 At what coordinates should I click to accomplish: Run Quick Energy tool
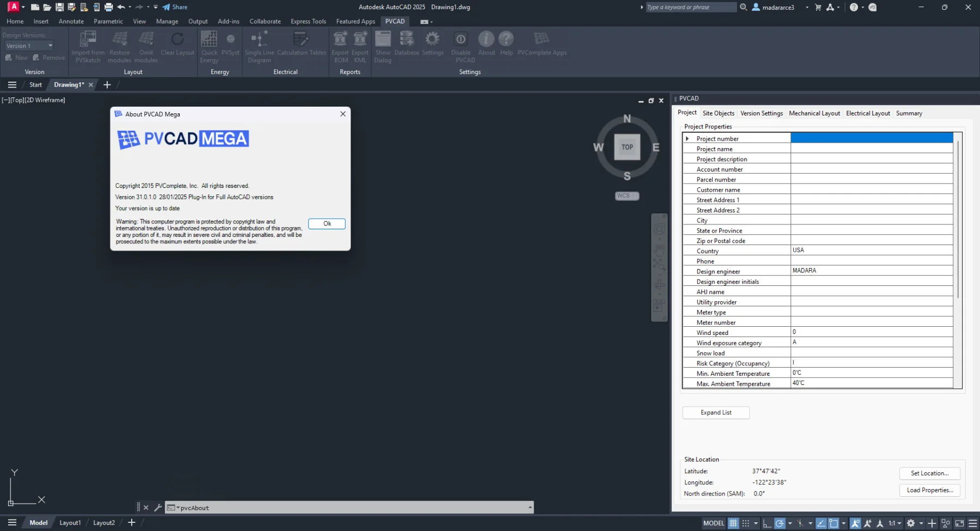point(209,47)
